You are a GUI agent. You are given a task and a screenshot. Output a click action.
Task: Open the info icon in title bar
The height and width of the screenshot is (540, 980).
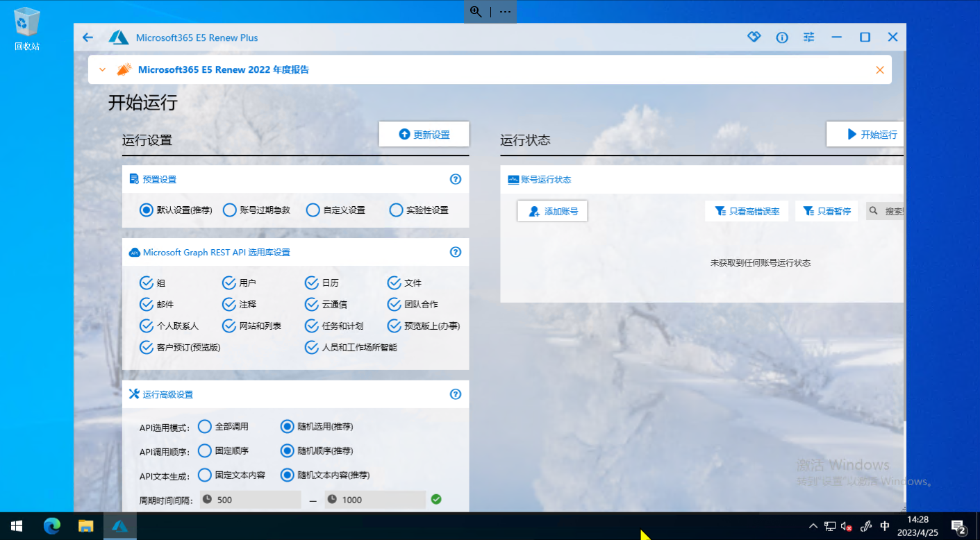782,37
